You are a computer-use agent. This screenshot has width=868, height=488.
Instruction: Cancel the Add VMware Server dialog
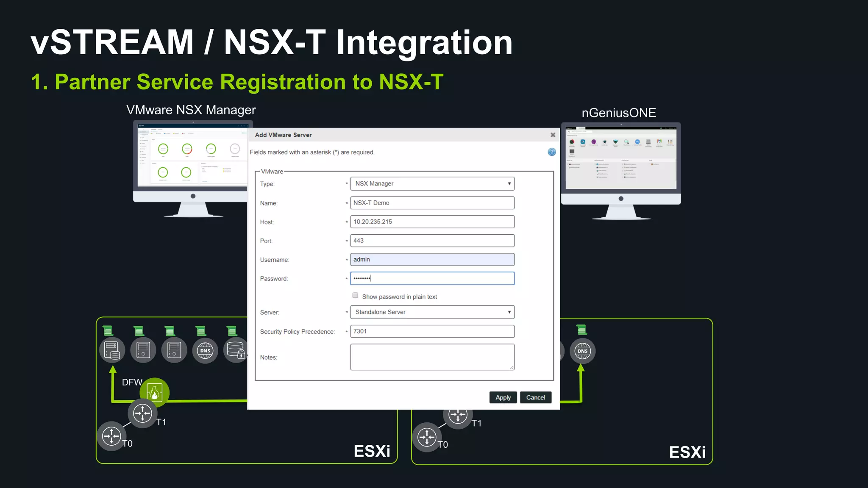(x=536, y=397)
